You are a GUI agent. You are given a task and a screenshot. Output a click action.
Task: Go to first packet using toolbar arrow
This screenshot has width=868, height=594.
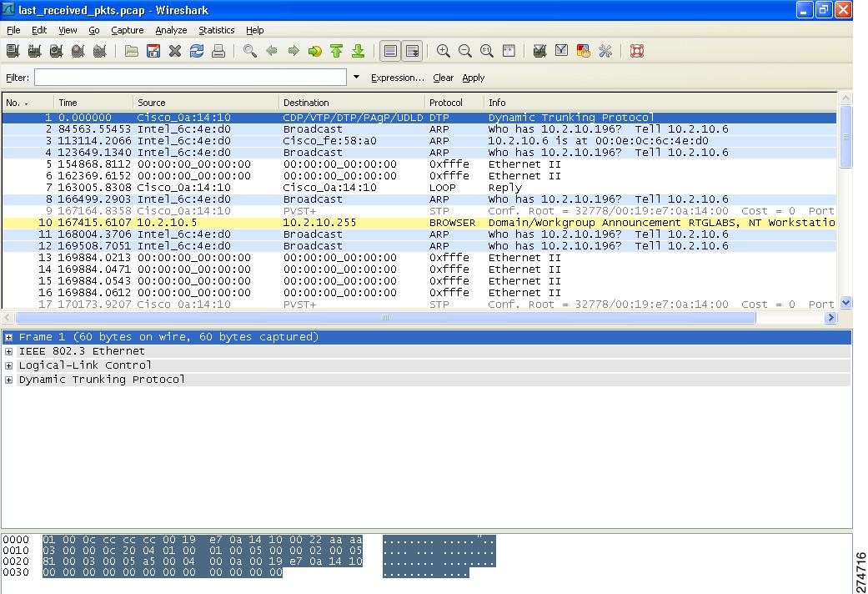coord(336,52)
